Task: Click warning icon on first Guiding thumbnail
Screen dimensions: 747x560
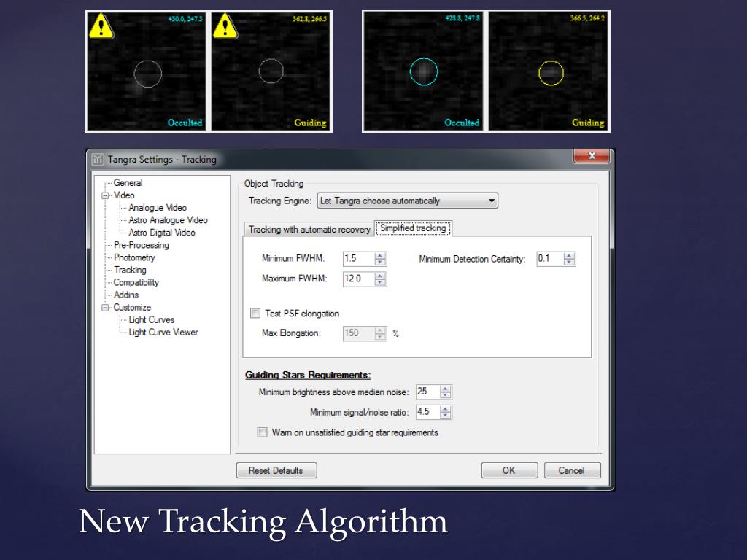Action: click(x=225, y=26)
